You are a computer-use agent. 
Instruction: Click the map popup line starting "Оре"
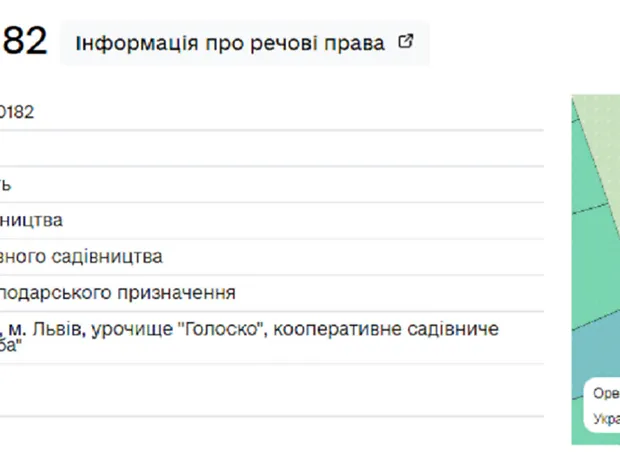606,393
